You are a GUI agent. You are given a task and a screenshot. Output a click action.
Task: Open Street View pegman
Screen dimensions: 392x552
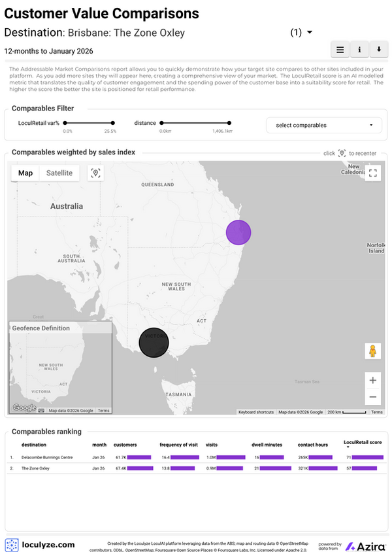click(372, 351)
